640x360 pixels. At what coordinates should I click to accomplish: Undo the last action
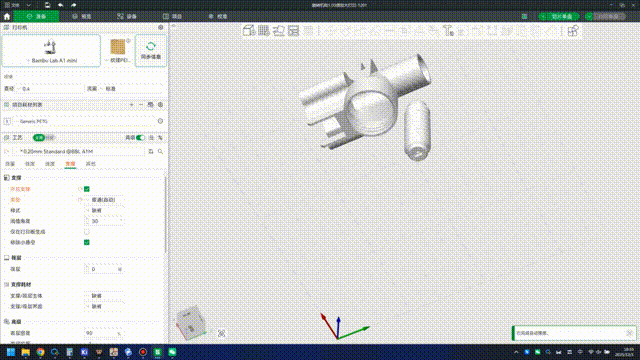click(60, 5)
